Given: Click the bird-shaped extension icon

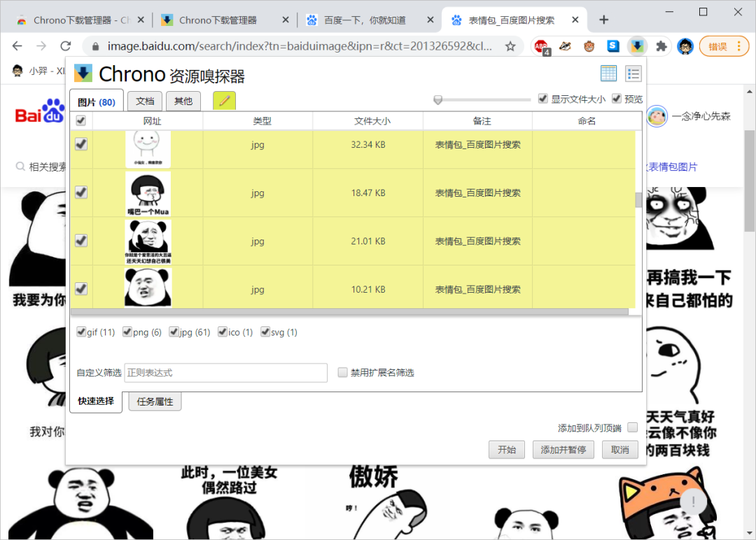Looking at the screenshot, I should pyautogui.click(x=565, y=46).
